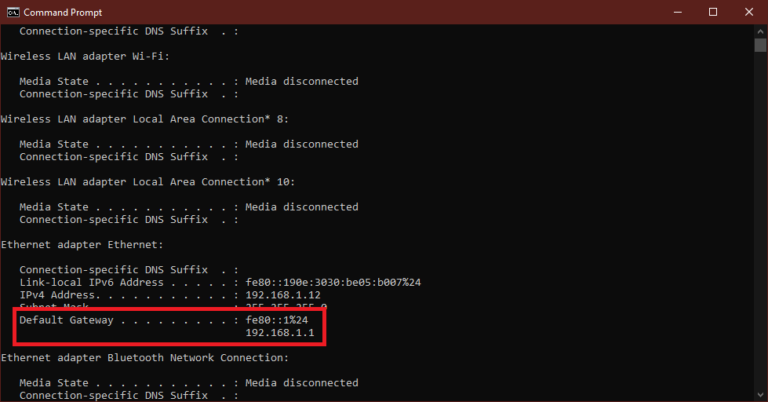Click the Wireless LAN adapter Wi-Fi heading
The image size is (768, 402).
point(70,56)
